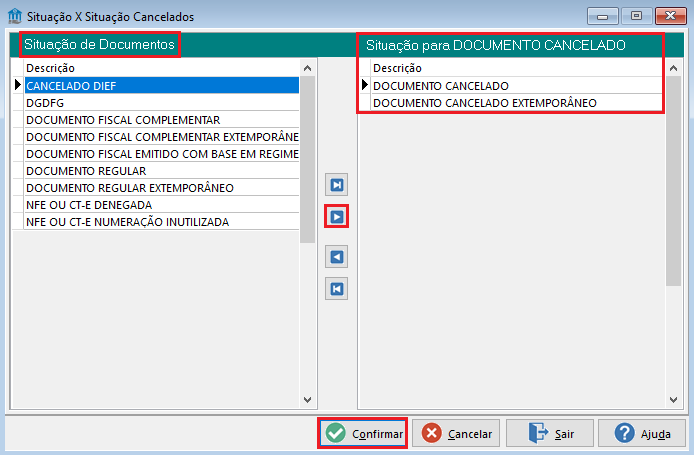This screenshot has width=694, height=455.
Task: Click the move-selected-left arrow button
Action: pyautogui.click(x=336, y=257)
